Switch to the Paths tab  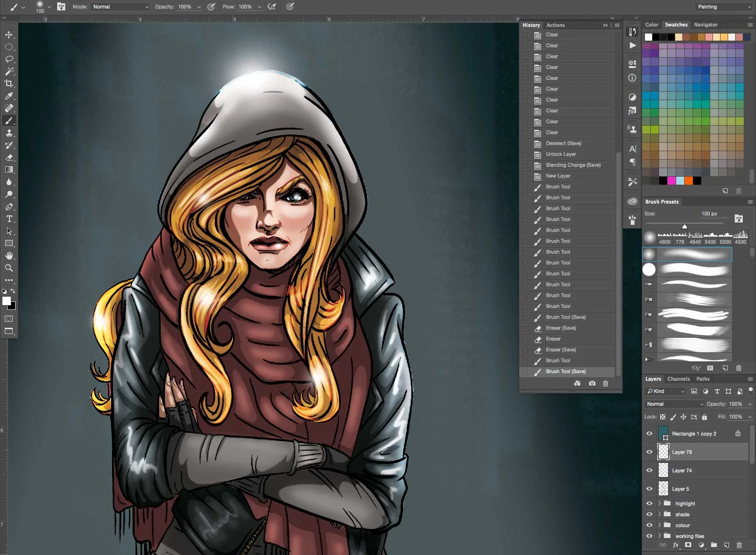tap(703, 379)
